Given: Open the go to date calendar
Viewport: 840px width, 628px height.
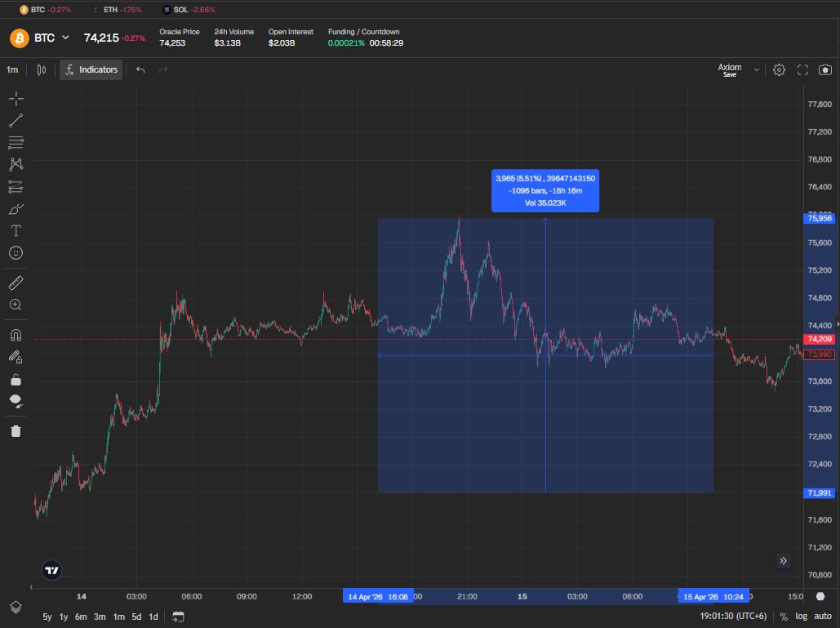Looking at the screenshot, I should coord(179,617).
